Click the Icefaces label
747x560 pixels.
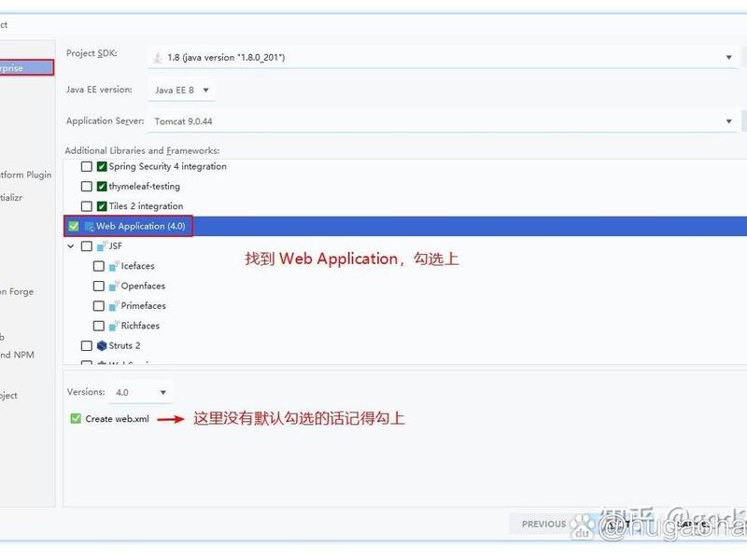[x=137, y=266]
